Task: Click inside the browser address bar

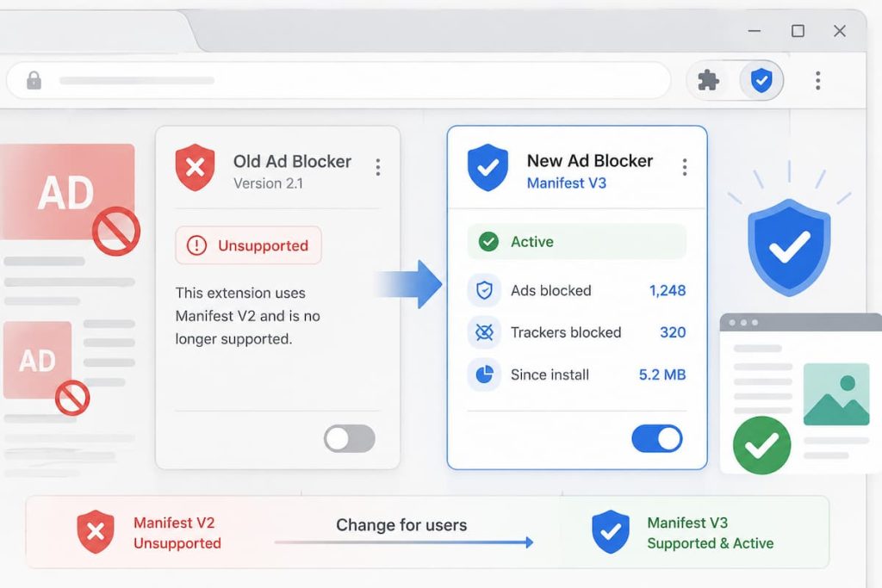Action: coord(339,80)
